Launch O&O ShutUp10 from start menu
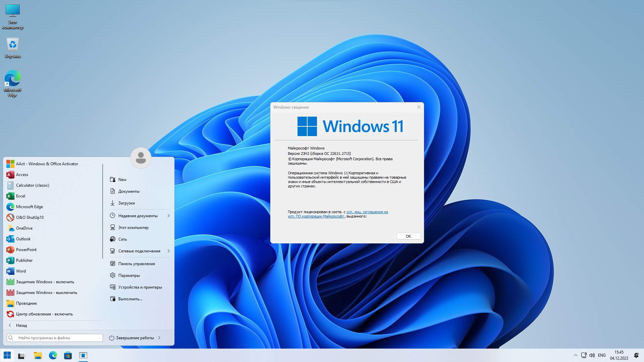Image resolution: width=644 pixels, height=362 pixels. (30, 218)
